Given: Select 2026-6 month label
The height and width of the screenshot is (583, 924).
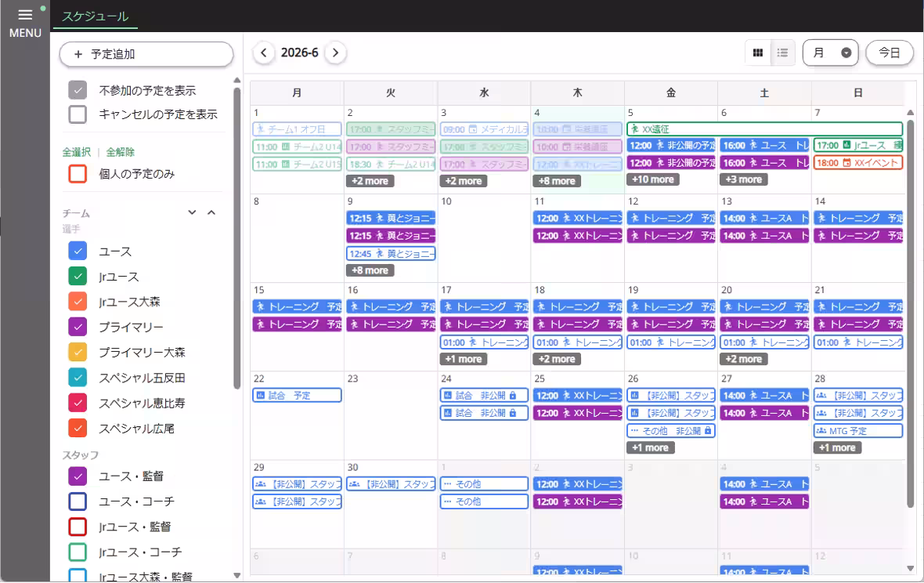Looking at the screenshot, I should point(299,53).
